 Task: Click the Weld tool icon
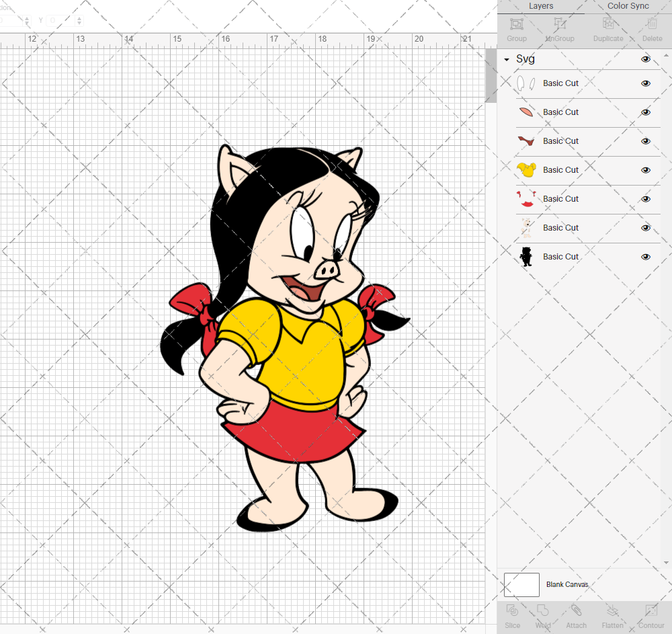542,610
